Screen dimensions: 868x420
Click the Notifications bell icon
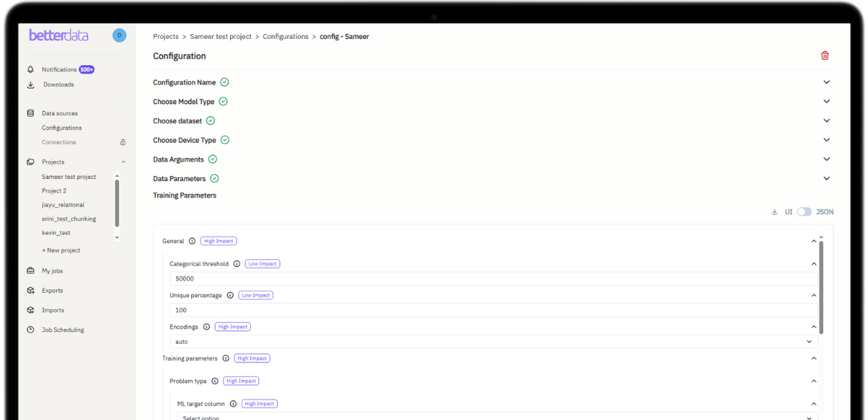tap(30, 69)
